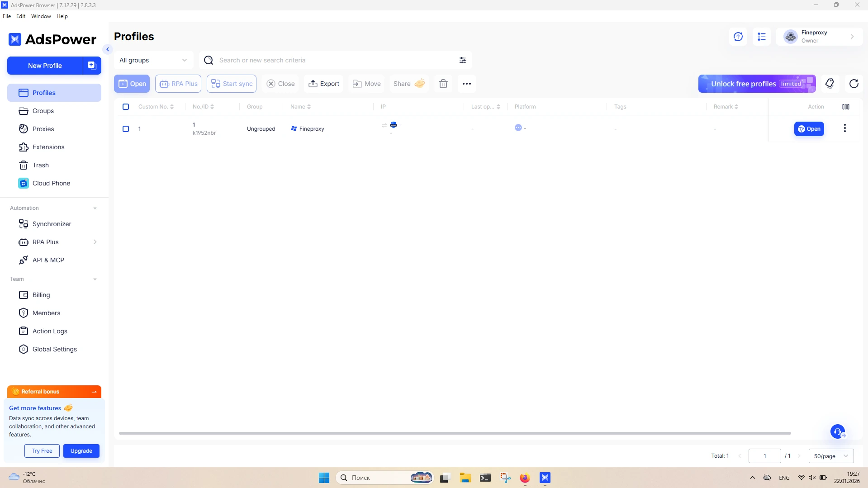Open Global Settings in the sidebar
The width and height of the screenshot is (868, 488).
click(x=54, y=349)
